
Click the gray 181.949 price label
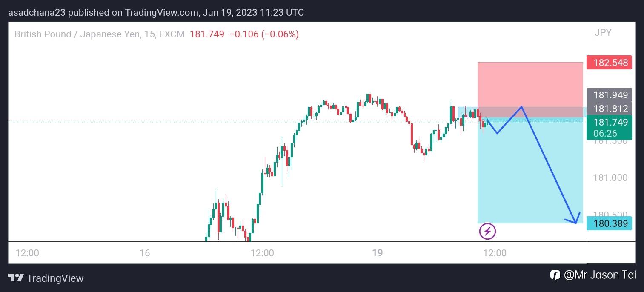pyautogui.click(x=609, y=94)
